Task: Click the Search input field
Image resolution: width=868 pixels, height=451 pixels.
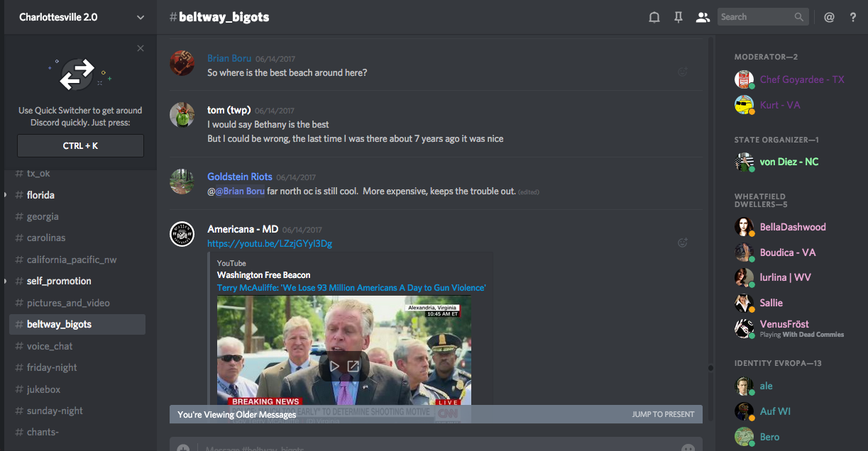Action: coord(754,17)
